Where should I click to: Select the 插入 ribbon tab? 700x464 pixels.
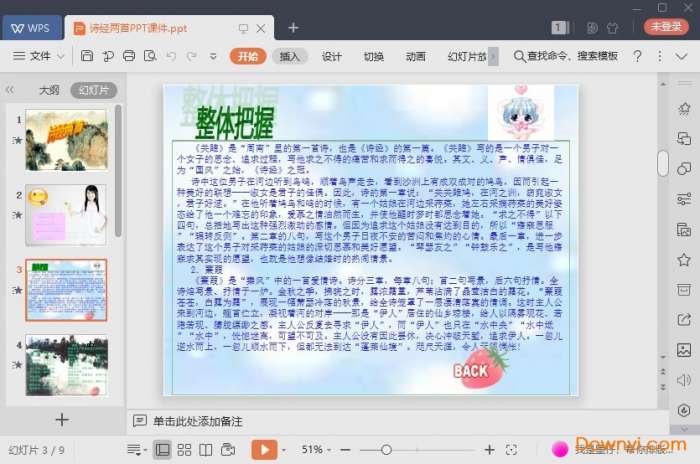[x=289, y=56]
